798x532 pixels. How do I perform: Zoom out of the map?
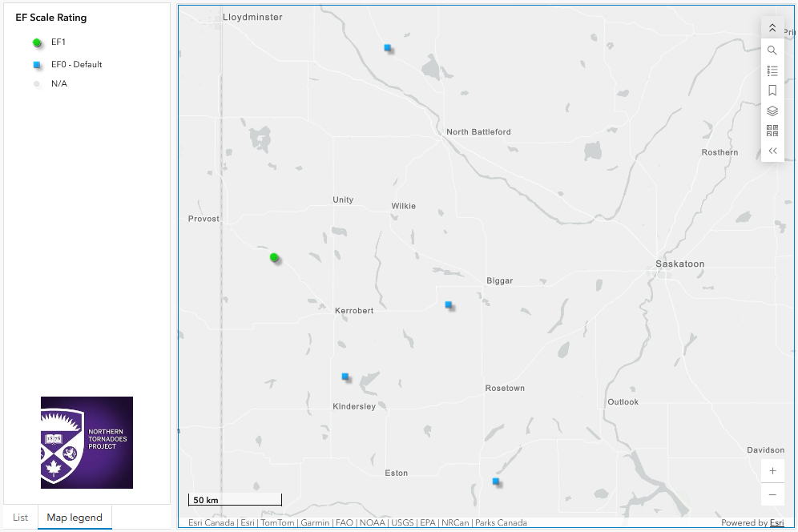772,494
